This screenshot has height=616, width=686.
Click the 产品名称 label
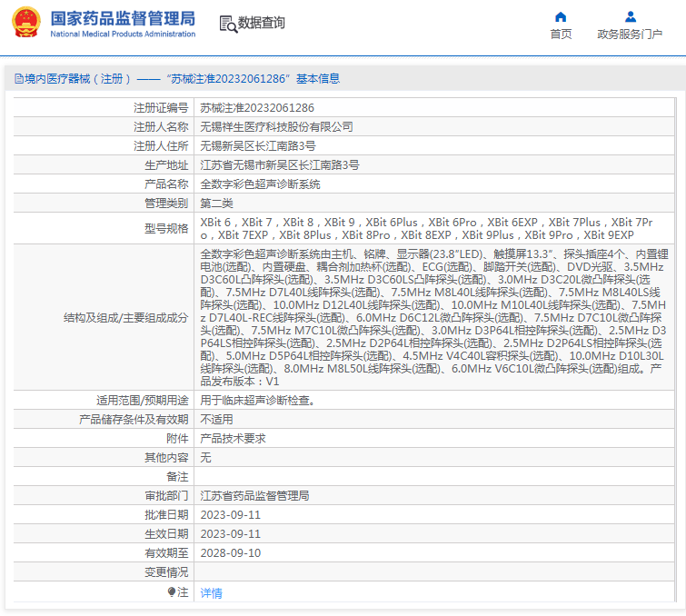[x=166, y=184]
